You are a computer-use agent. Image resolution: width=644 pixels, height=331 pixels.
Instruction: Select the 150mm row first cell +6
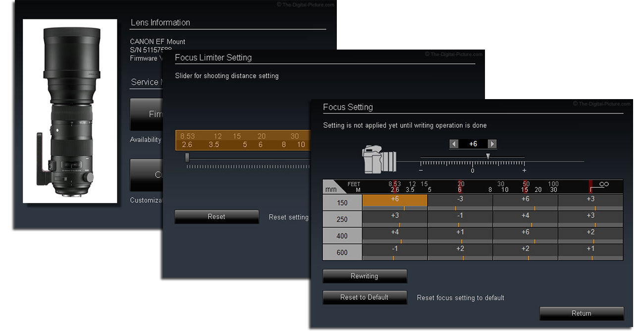[x=395, y=202]
